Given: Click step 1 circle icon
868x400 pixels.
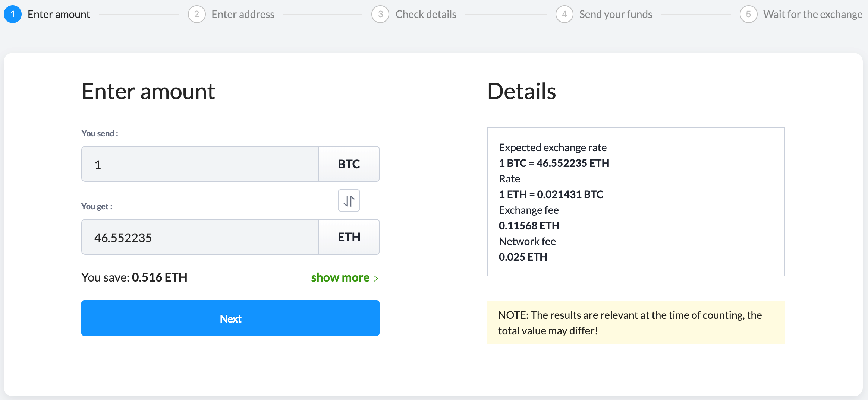Looking at the screenshot, I should tap(13, 14).
